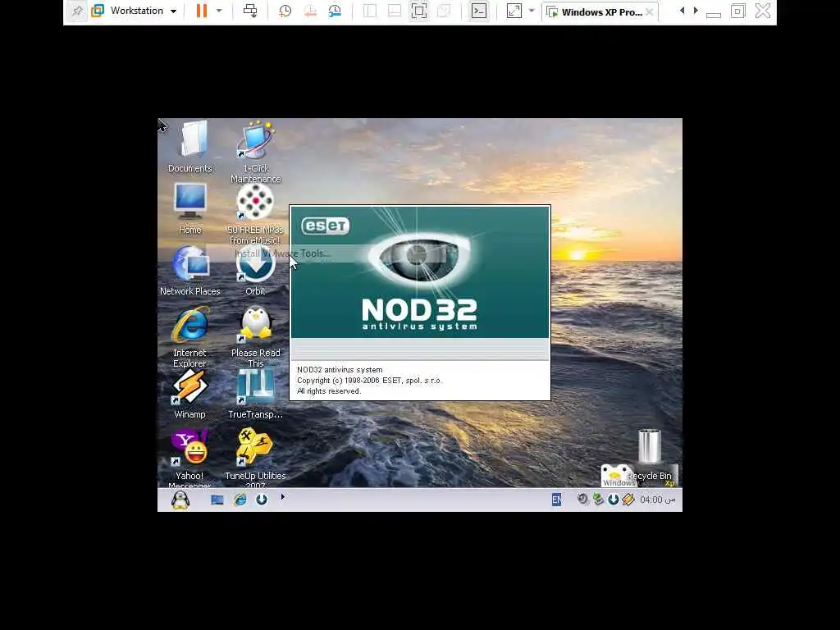Click the EN language indicator
The width and height of the screenshot is (840, 630).
click(557, 500)
